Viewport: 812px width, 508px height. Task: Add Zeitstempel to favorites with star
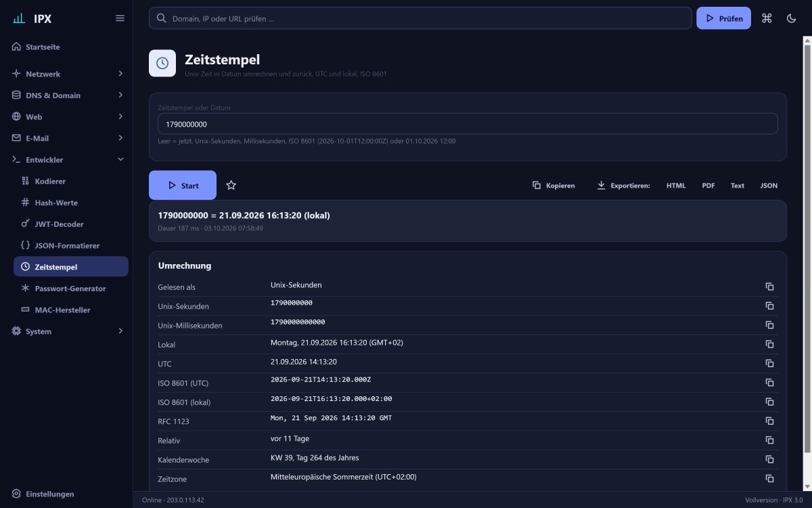pyautogui.click(x=231, y=185)
